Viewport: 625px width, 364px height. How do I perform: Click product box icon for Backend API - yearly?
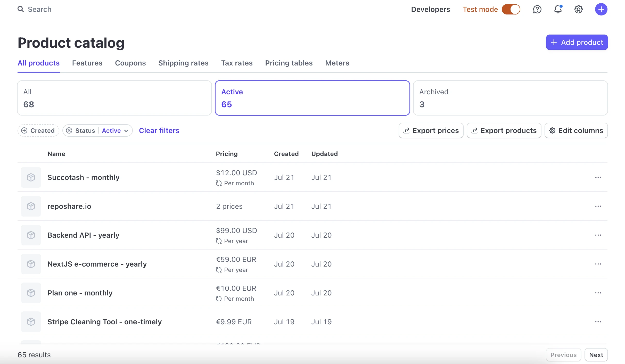31,235
